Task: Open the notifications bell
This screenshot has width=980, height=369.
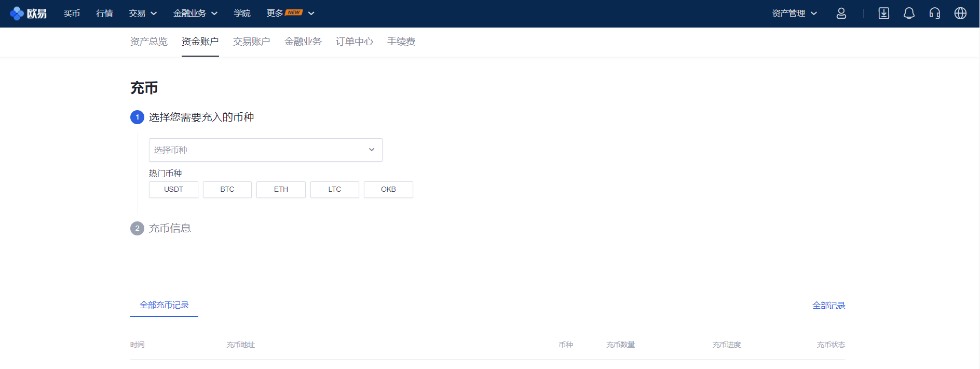Action: tap(909, 14)
